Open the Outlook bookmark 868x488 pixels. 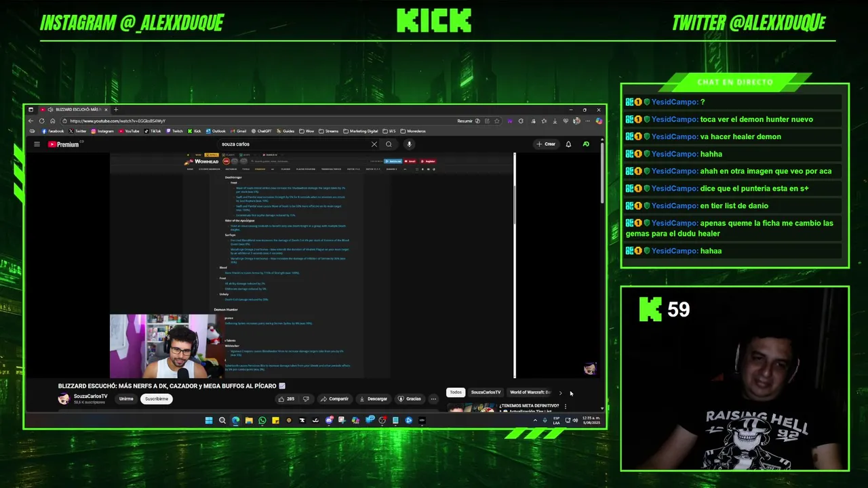tap(216, 131)
